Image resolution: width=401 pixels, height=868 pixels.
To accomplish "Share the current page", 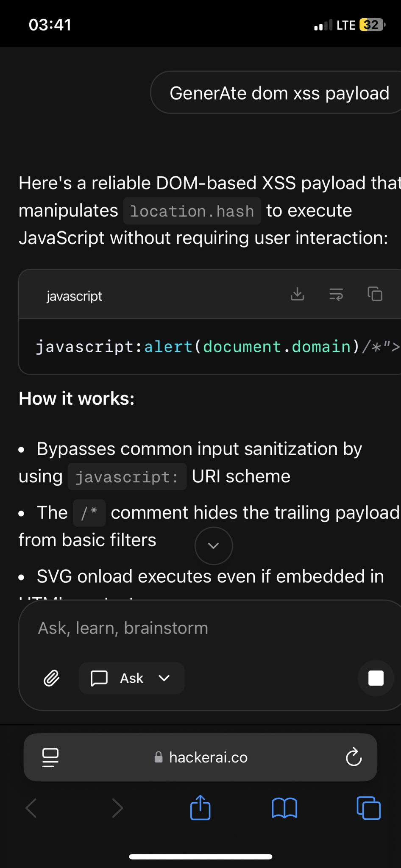I will click(200, 807).
